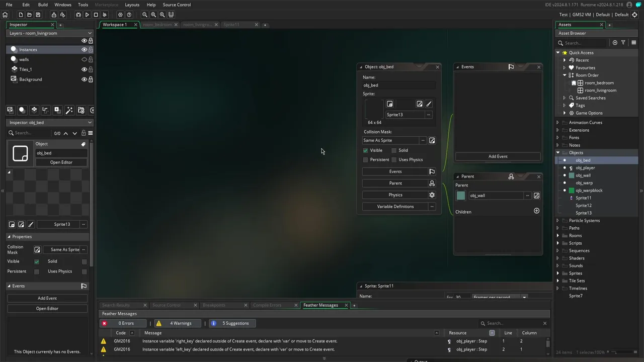Save the project with floppy icon
Screen dimensions: 644x362
tap(38, 15)
